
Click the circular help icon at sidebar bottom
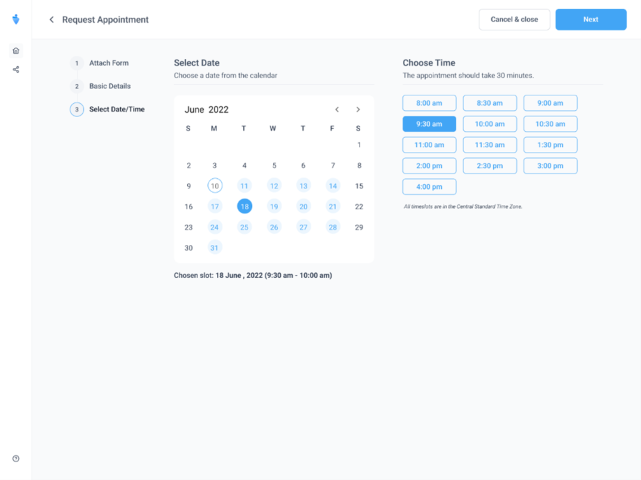[x=15, y=458]
